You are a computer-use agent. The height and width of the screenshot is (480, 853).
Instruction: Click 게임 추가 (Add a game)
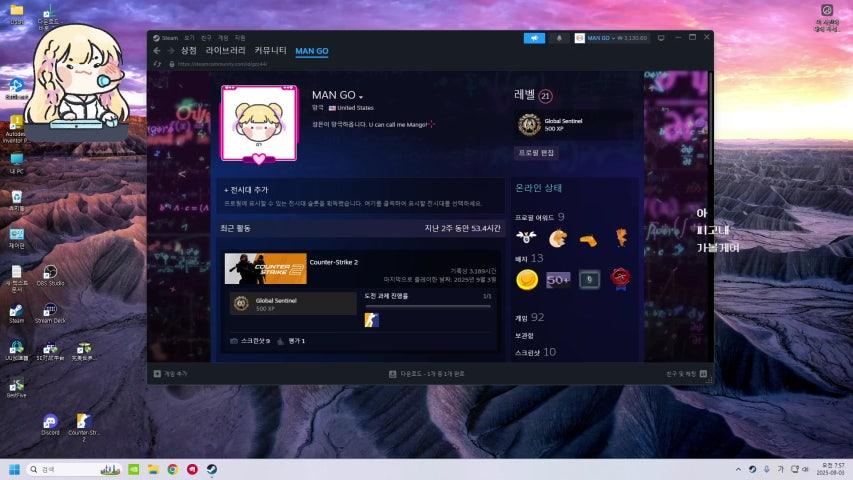point(171,374)
